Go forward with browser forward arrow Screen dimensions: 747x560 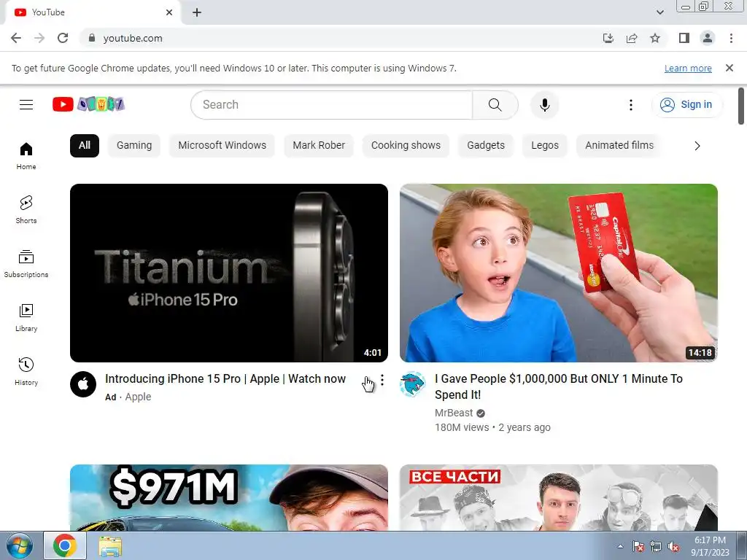(39, 38)
